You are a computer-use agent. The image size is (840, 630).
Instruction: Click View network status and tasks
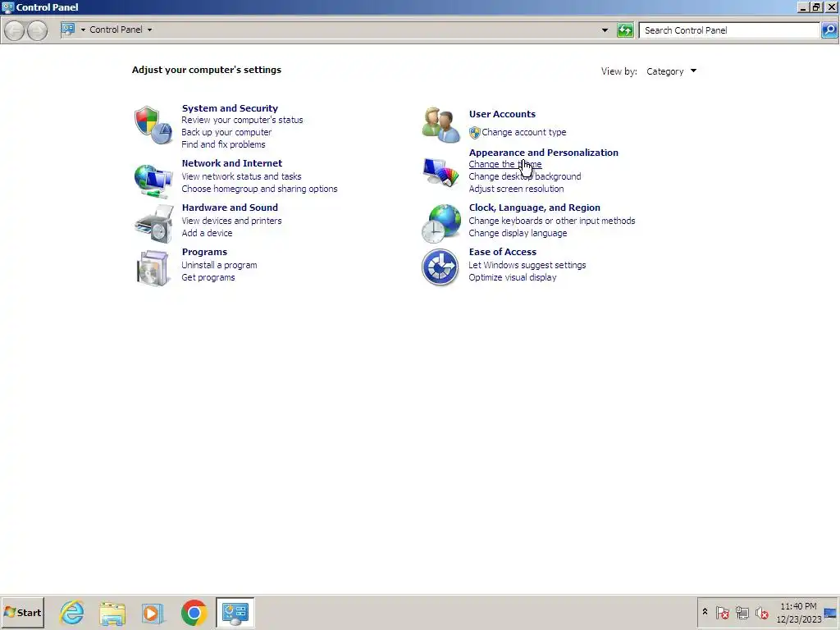tap(242, 177)
